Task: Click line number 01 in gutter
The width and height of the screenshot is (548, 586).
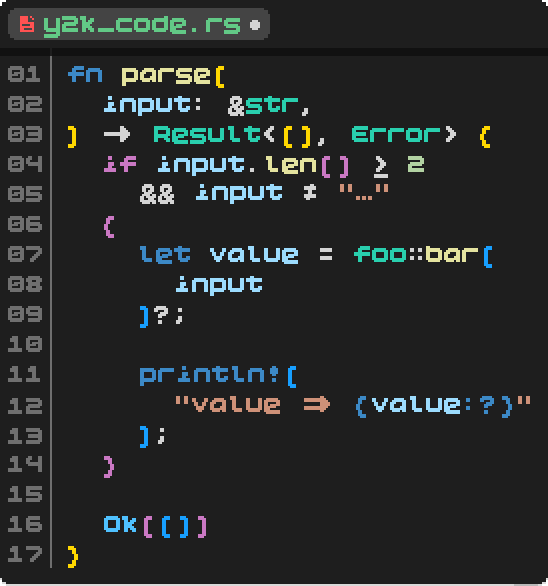Action: click(x=24, y=74)
